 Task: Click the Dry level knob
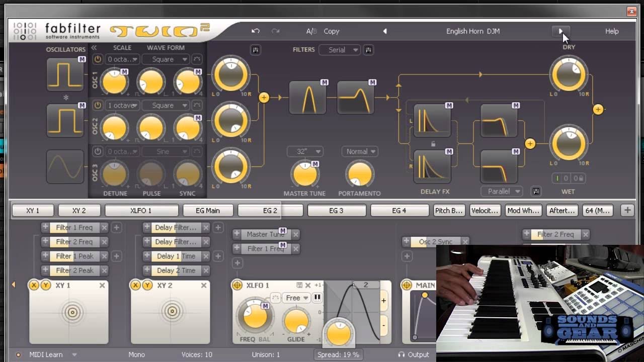pyautogui.click(x=569, y=74)
